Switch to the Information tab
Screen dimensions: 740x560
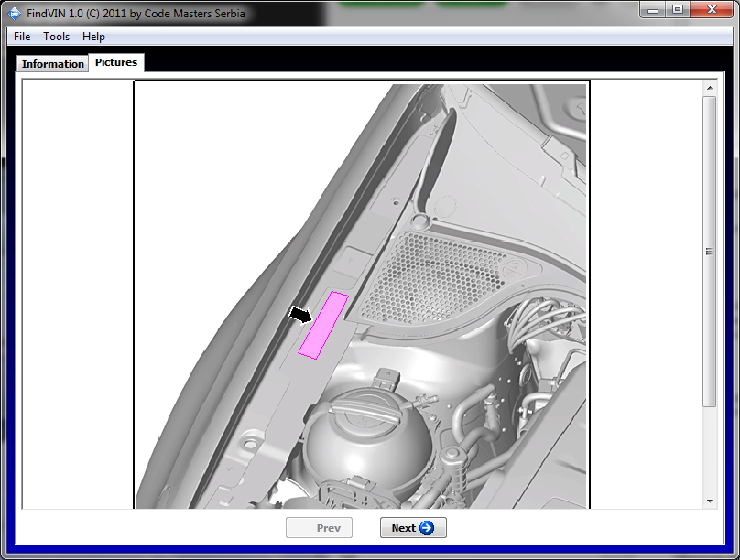point(52,64)
